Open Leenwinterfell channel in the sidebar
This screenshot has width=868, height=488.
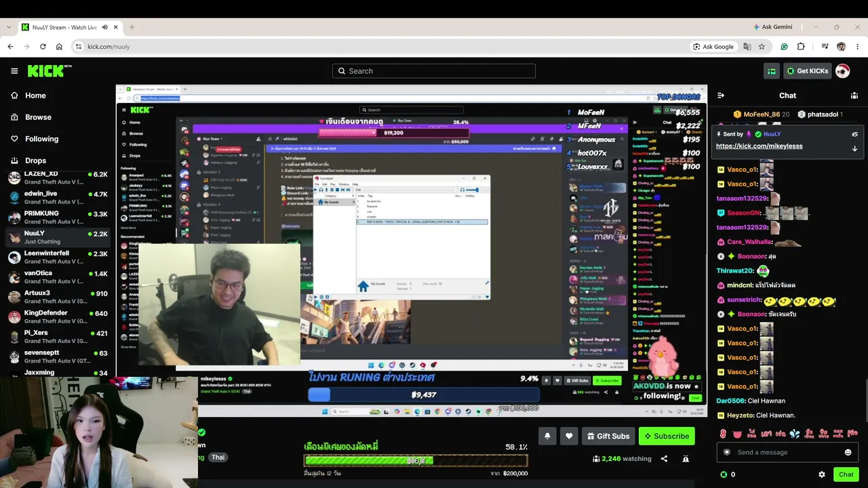(58, 257)
